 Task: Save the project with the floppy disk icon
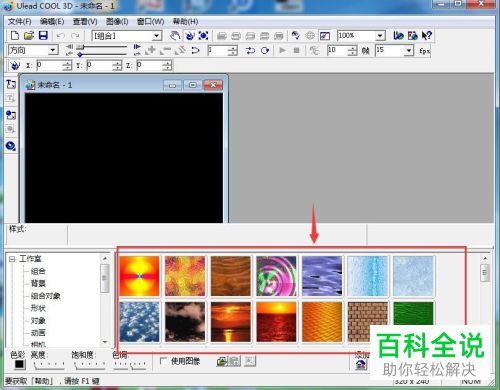pos(43,35)
